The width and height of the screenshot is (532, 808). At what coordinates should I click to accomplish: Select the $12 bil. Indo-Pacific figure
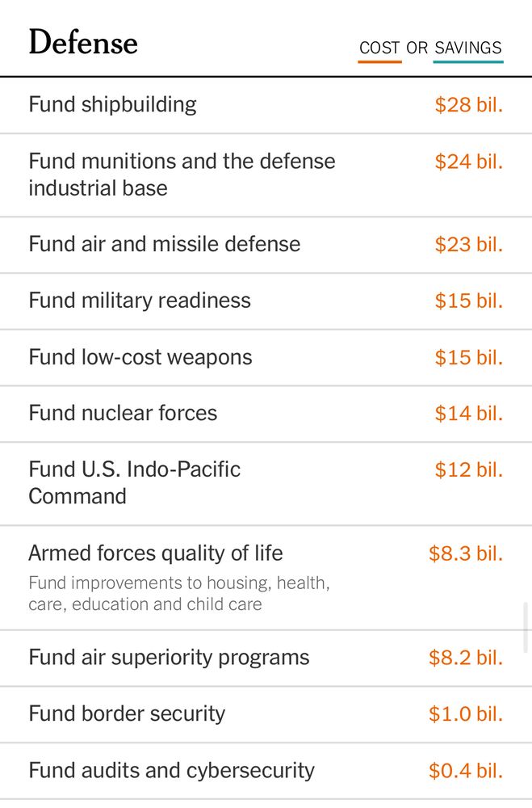pos(468,469)
